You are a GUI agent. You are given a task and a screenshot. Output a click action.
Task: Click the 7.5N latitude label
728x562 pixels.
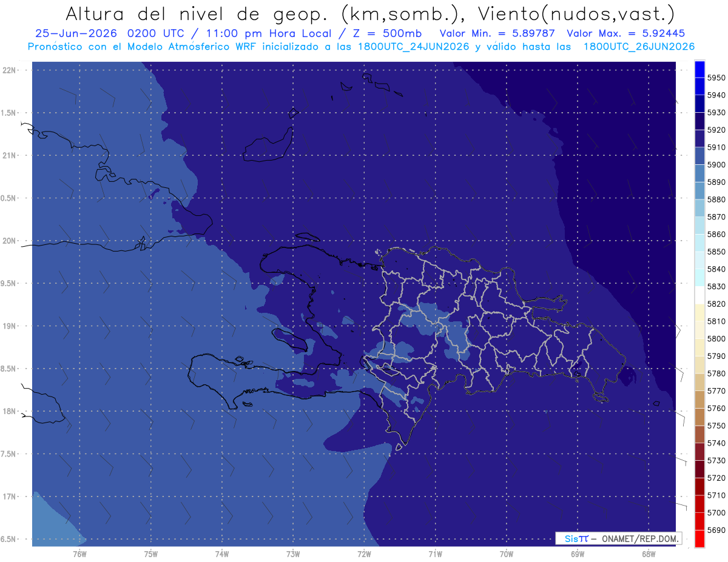point(9,454)
